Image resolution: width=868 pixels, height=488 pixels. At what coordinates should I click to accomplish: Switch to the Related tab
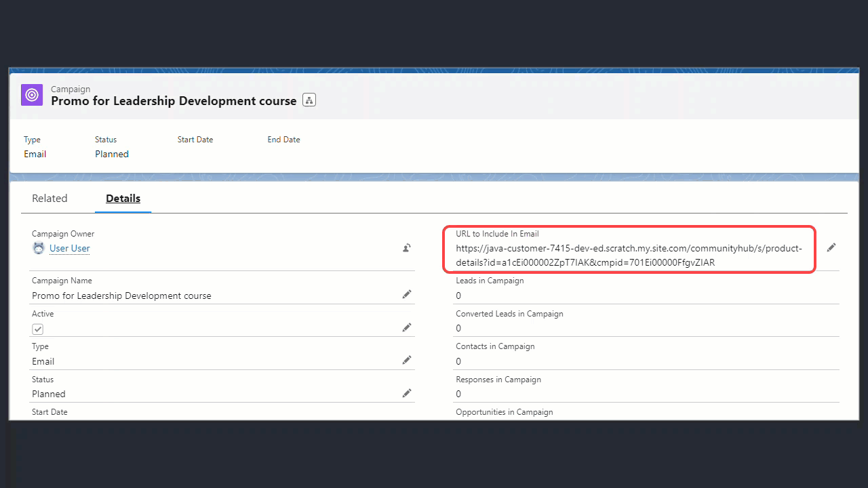click(50, 199)
